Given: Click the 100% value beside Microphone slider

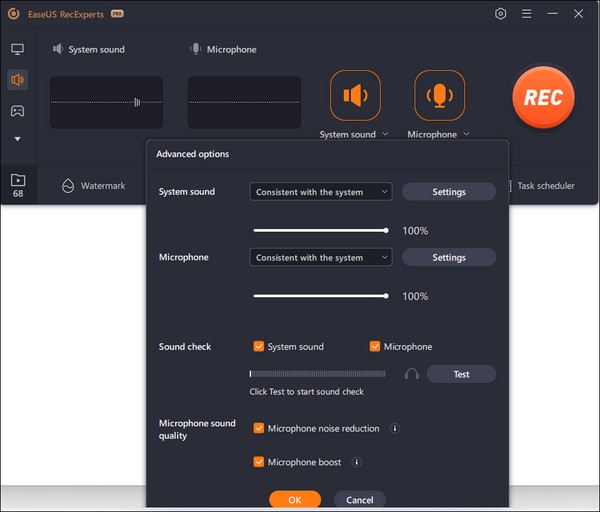Looking at the screenshot, I should coord(415,296).
